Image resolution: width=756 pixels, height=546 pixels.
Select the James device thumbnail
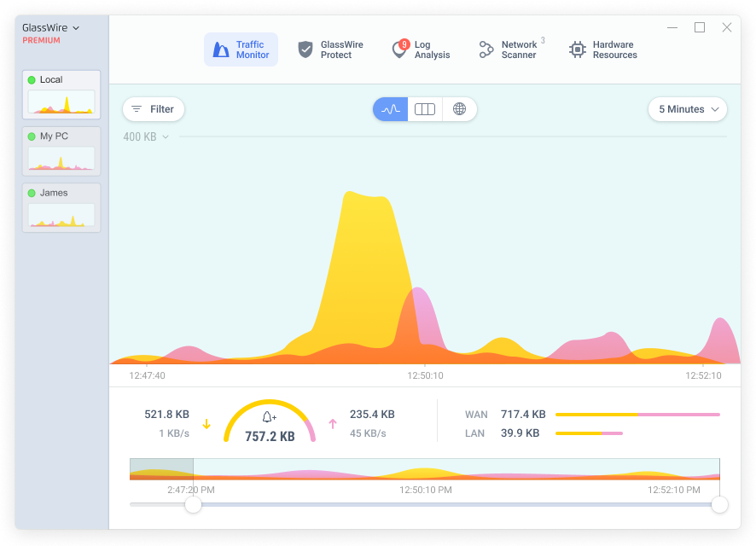click(61, 207)
